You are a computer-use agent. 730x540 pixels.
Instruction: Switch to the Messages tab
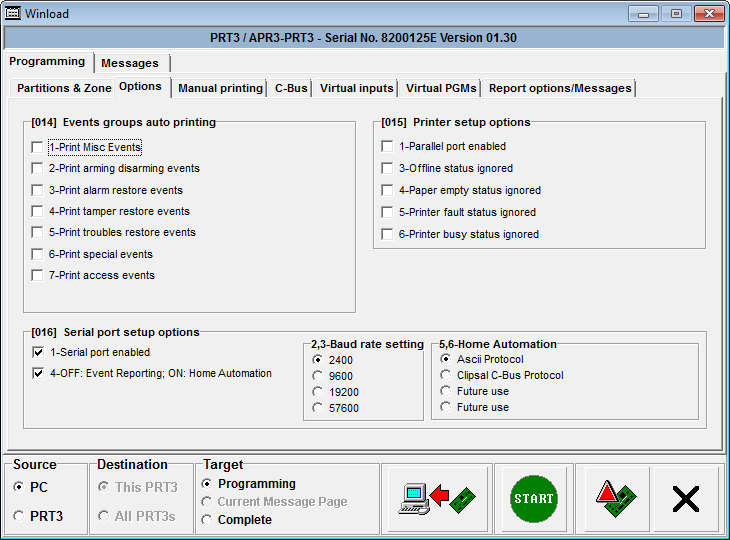click(130, 63)
